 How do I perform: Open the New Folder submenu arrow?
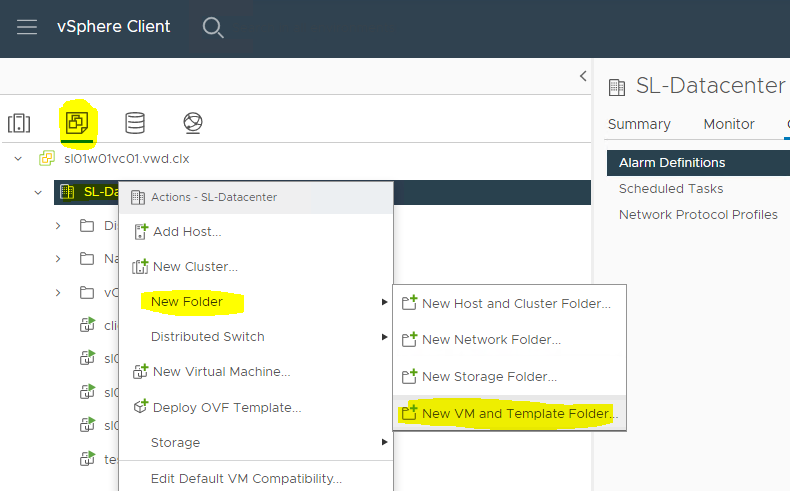[384, 302]
